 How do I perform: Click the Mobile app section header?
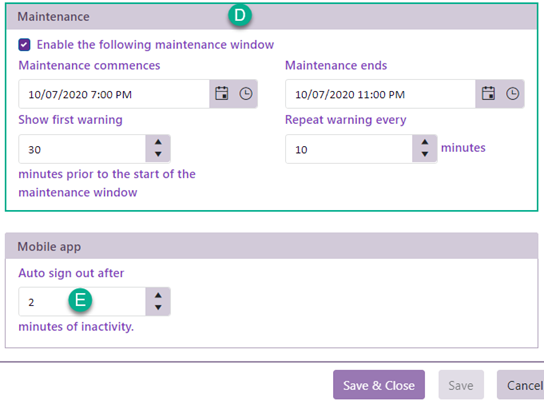click(272, 246)
